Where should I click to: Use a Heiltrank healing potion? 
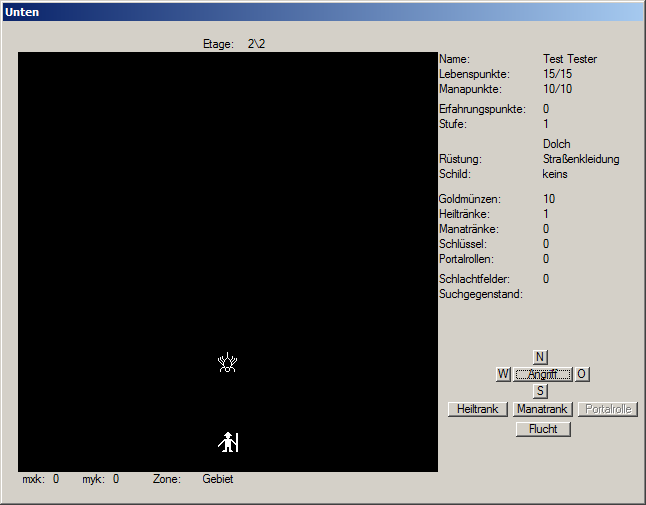click(x=478, y=409)
